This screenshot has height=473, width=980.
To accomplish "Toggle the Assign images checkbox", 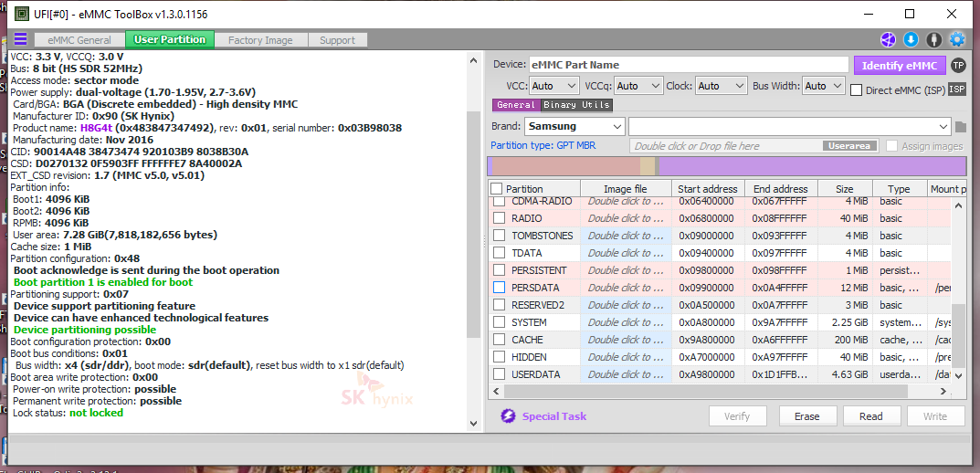I will click(x=891, y=145).
